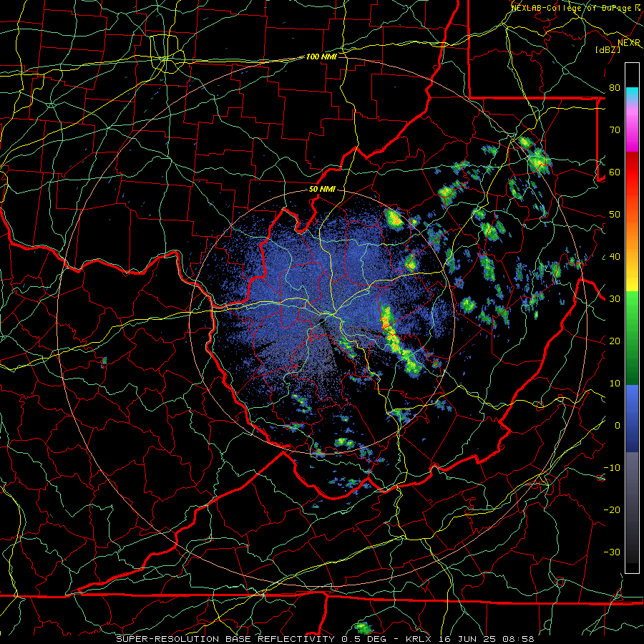644x644 pixels.
Task: Click "SUPER-RESOLUTION BASE REFLECTIVITY" in the caption
Action: pos(225,639)
